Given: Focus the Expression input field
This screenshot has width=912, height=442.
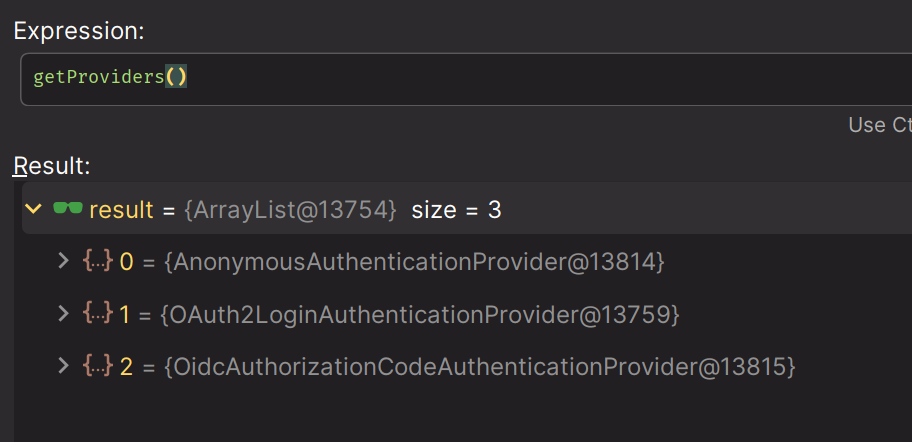Looking at the screenshot, I should click(500, 78).
